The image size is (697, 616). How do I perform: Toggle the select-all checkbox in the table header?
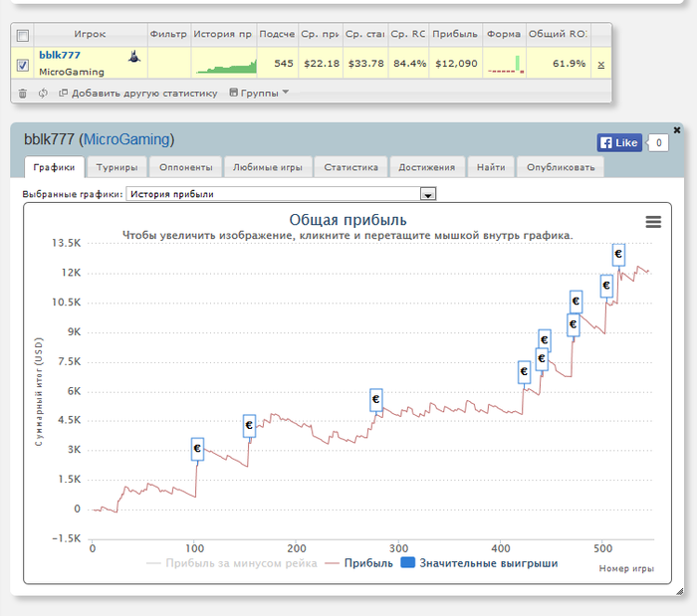pos(23,35)
